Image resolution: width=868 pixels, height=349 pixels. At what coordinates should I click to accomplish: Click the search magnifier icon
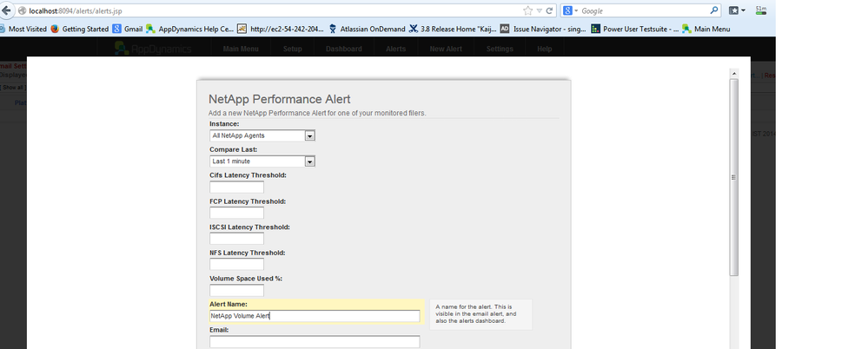pos(714,10)
